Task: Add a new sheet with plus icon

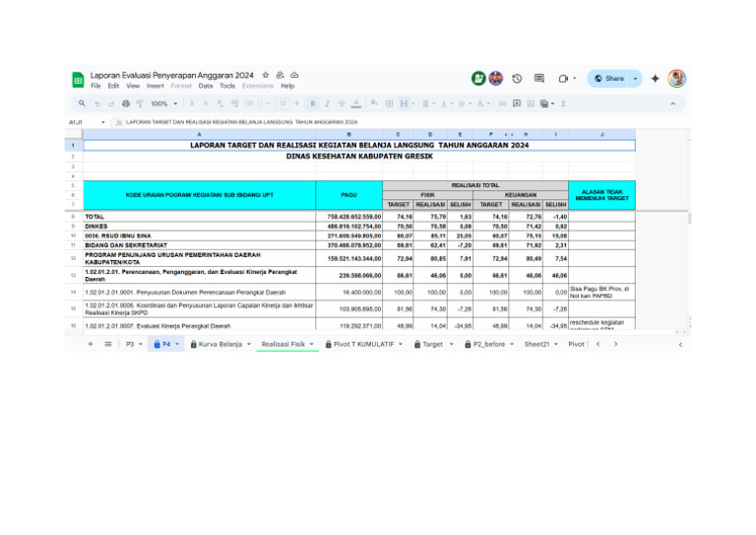Action: tap(91, 344)
